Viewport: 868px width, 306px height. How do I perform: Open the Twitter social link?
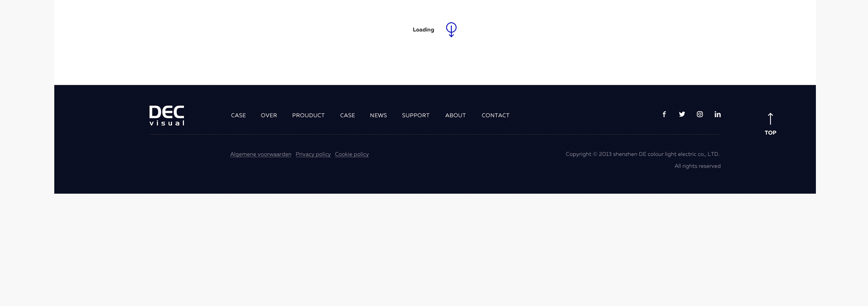(x=682, y=114)
